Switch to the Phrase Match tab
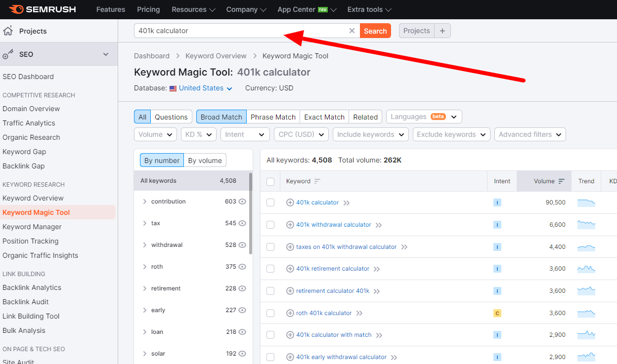 click(273, 117)
